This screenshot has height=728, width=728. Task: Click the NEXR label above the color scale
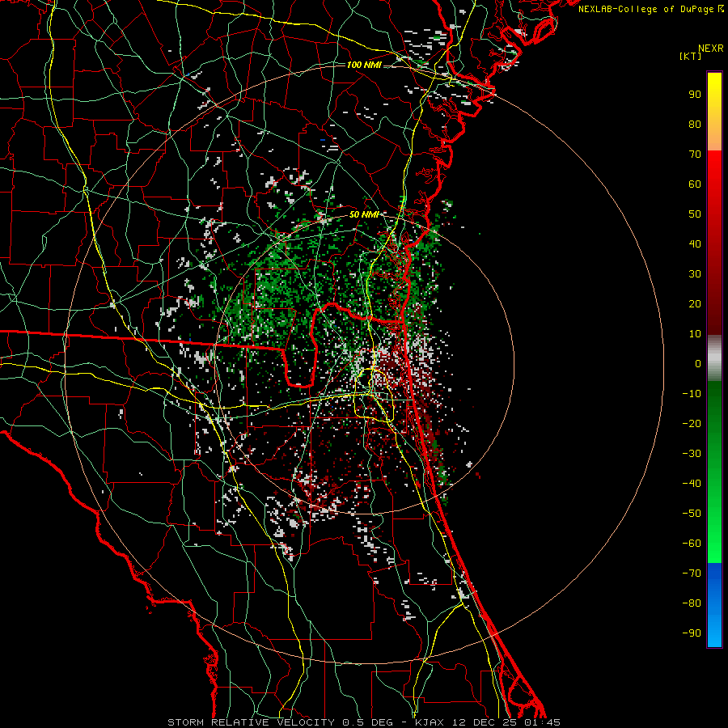click(x=710, y=49)
